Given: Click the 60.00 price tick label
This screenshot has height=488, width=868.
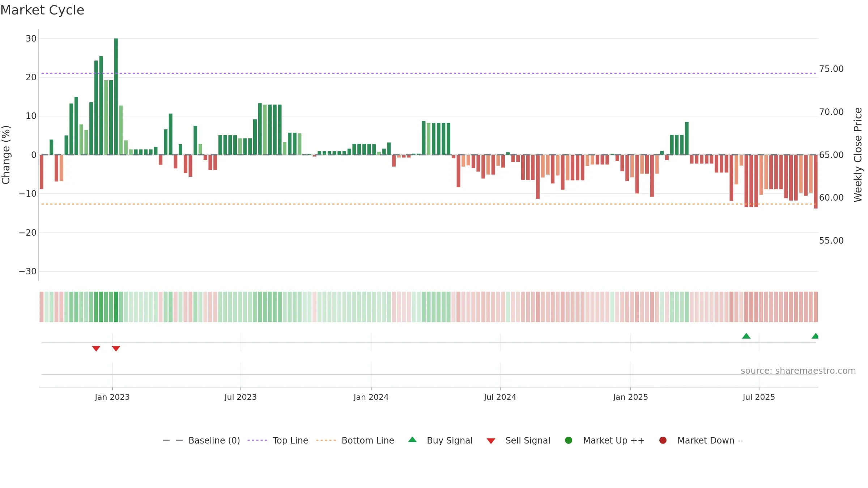Looking at the screenshot, I should pyautogui.click(x=831, y=198).
